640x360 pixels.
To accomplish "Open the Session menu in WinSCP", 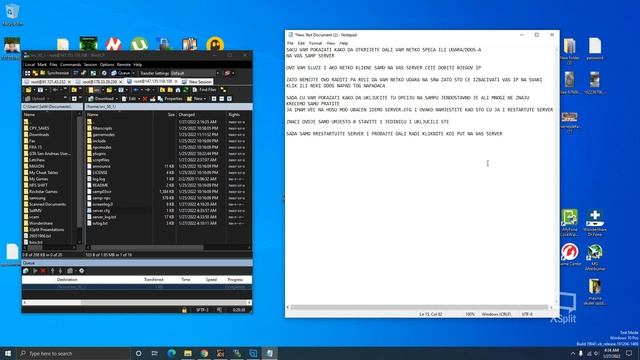I will pos(91,64).
